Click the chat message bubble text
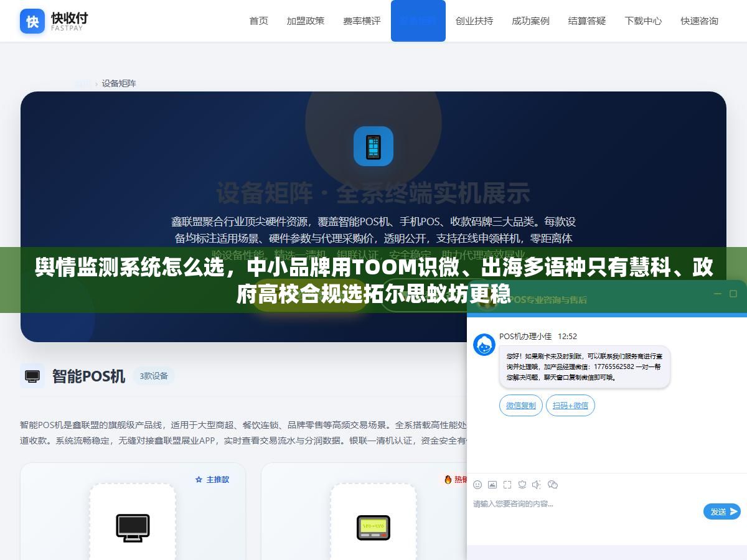747x560 pixels. [585, 367]
